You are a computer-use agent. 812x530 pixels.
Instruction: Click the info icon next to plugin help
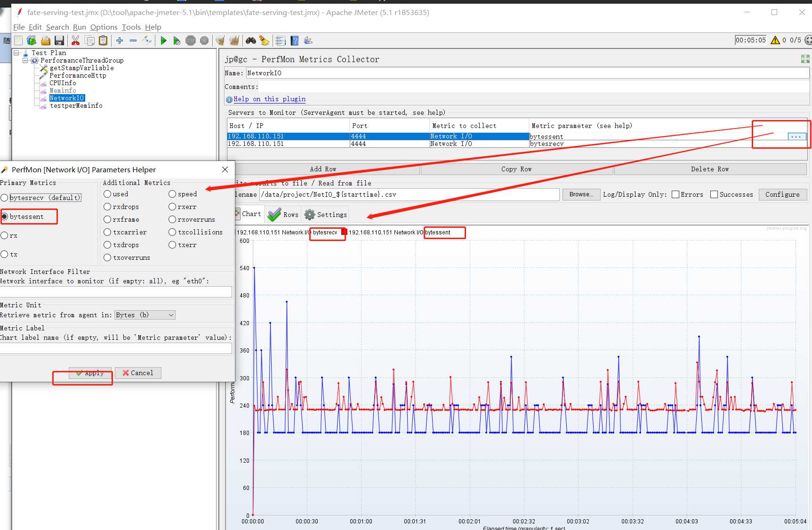tap(229, 99)
